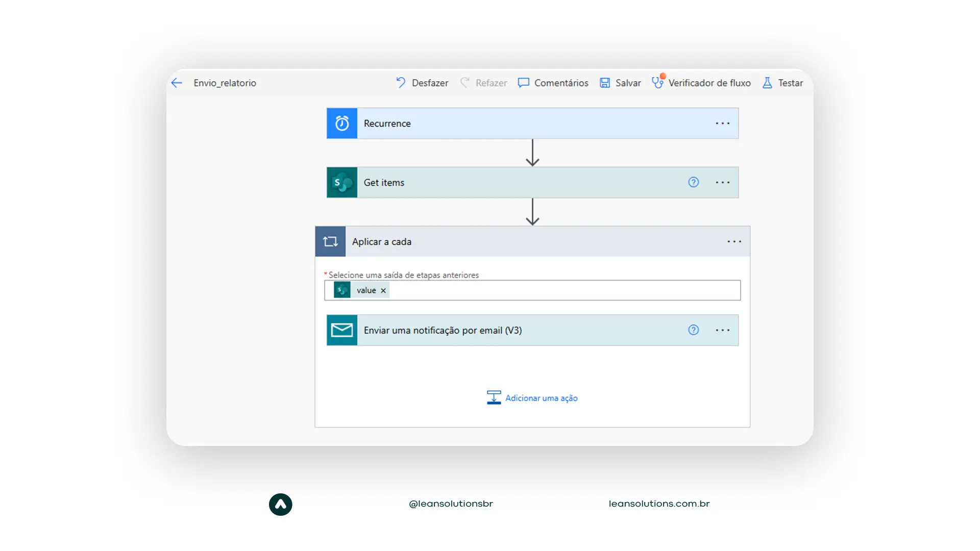Click the output selection input field
This screenshot has width=980, height=551.
532,290
